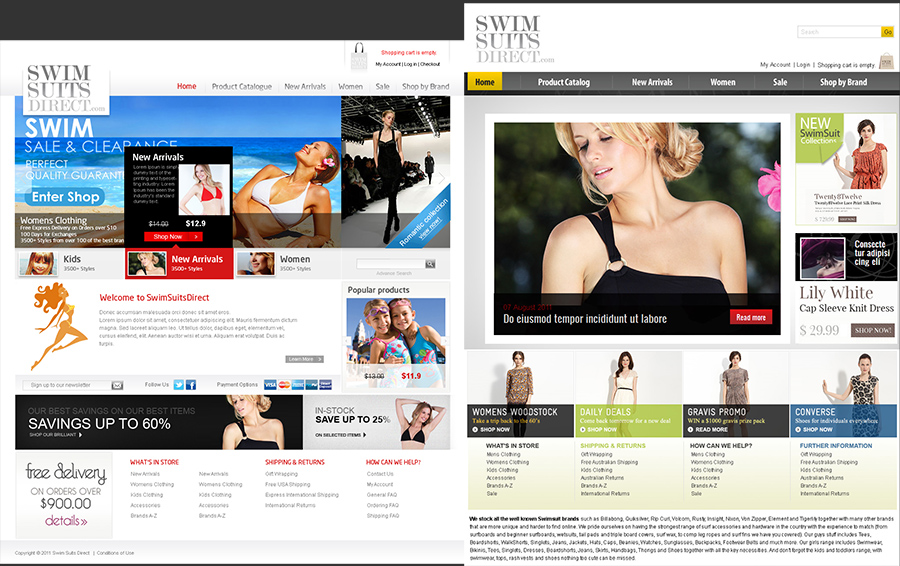Image resolution: width=900 pixels, height=566 pixels.
Task: Click the SwimSuitsDirect logo in right design
Action: click(x=514, y=39)
